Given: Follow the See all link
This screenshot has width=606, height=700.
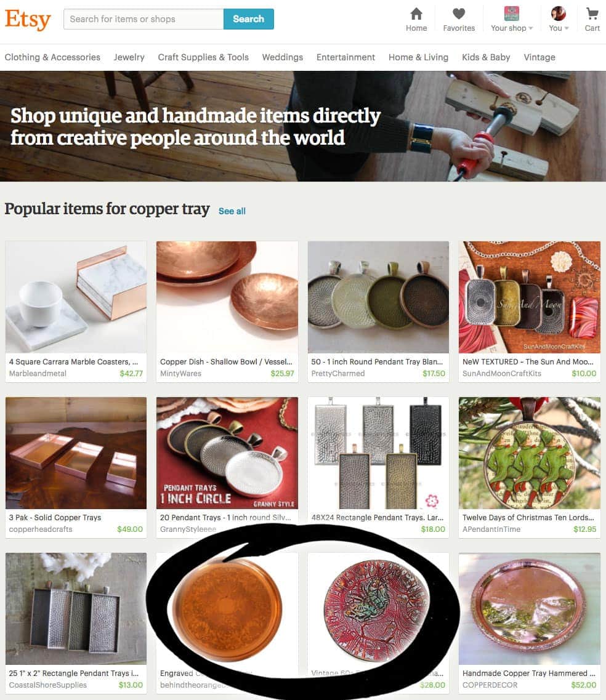Looking at the screenshot, I should point(232,211).
